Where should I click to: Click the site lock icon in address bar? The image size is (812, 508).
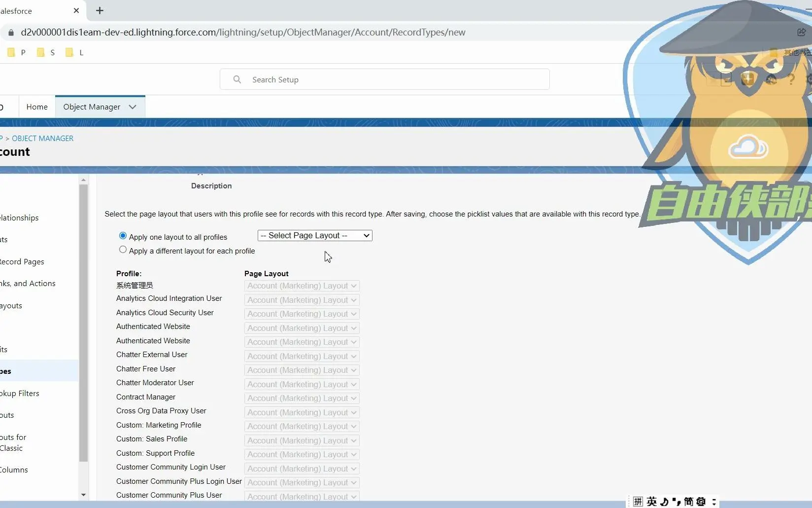(x=11, y=33)
